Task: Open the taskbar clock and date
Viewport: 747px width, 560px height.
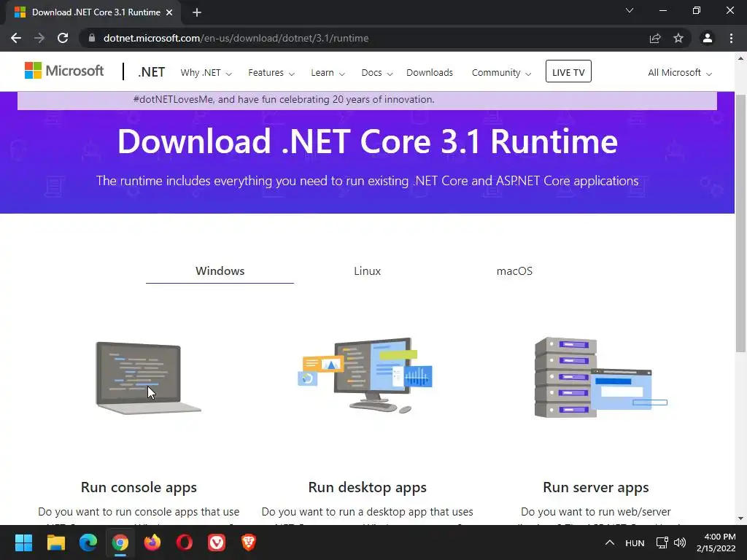Action: coord(716,542)
